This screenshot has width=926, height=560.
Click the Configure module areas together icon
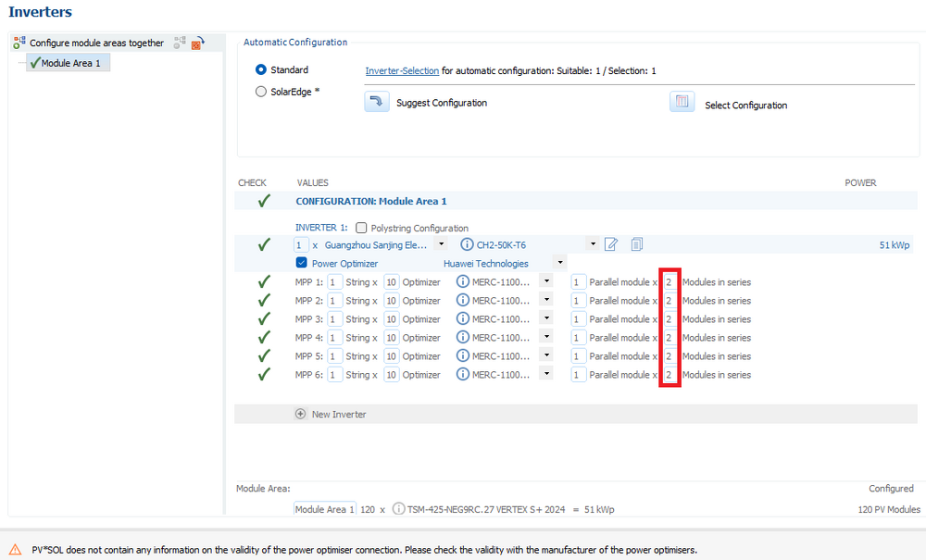click(19, 43)
